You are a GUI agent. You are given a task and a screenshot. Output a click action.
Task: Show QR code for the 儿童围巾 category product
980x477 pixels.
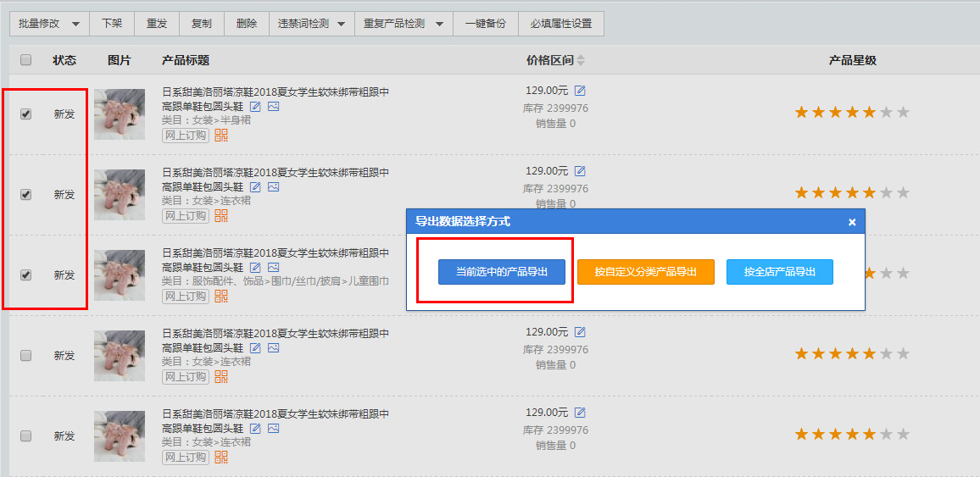click(x=221, y=296)
